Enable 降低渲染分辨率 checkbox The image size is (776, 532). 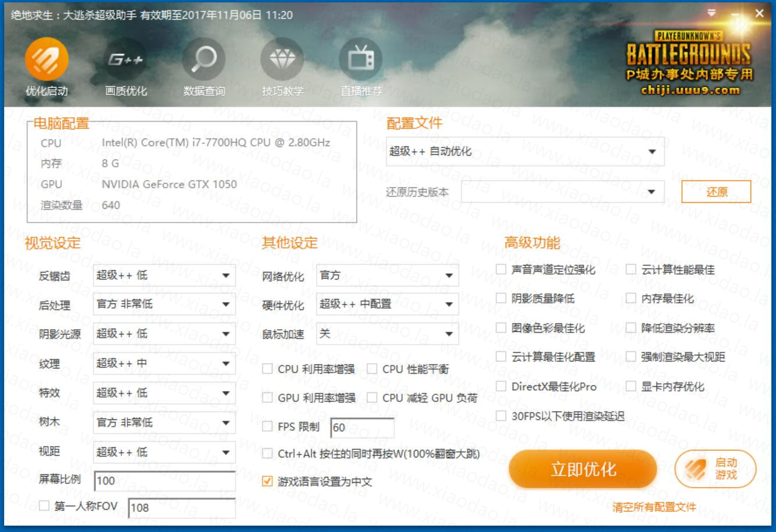(631, 327)
